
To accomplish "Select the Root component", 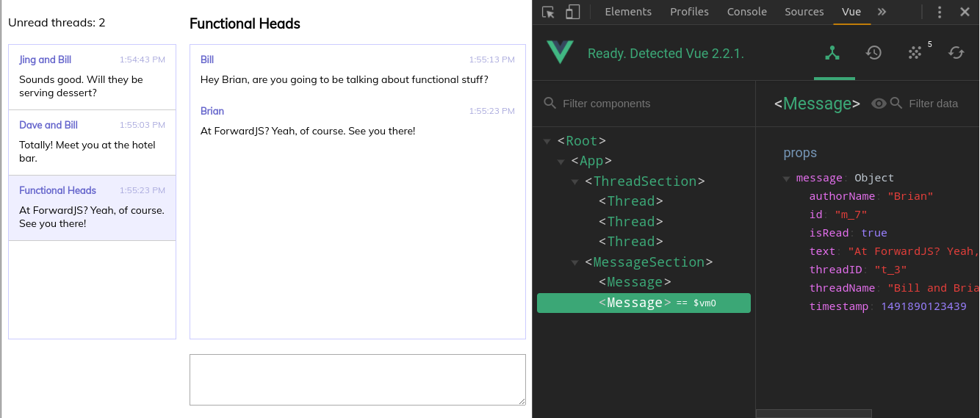I will point(582,141).
